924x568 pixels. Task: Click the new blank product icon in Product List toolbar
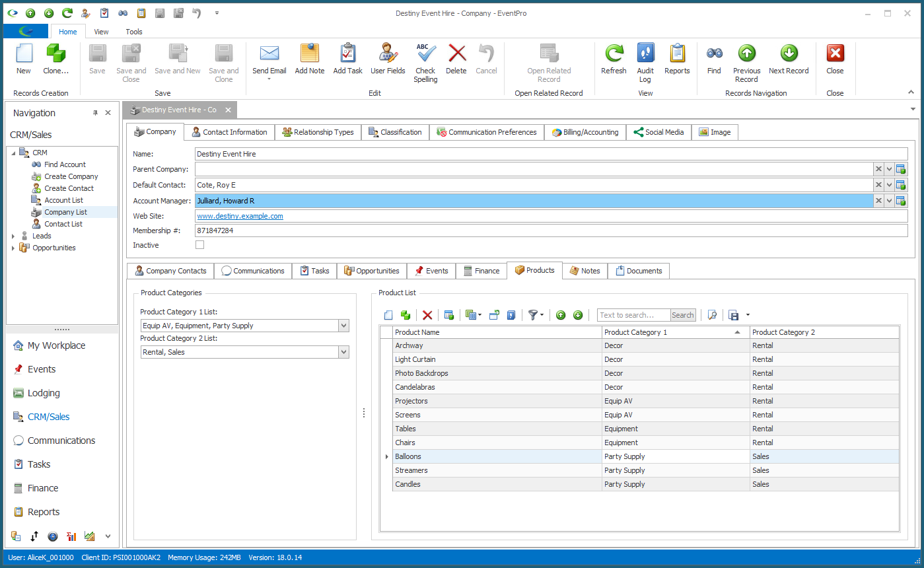[388, 315]
